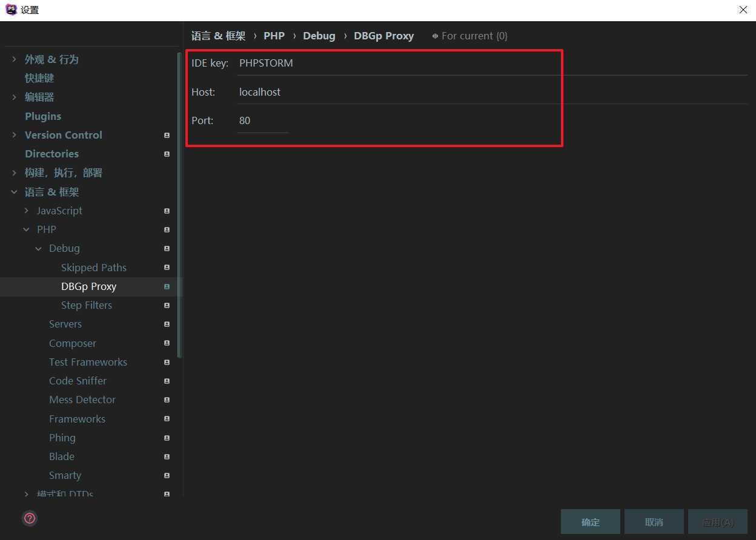The height and width of the screenshot is (540, 756).
Task: Collapse the Debug node arrow
Action: pos(38,248)
